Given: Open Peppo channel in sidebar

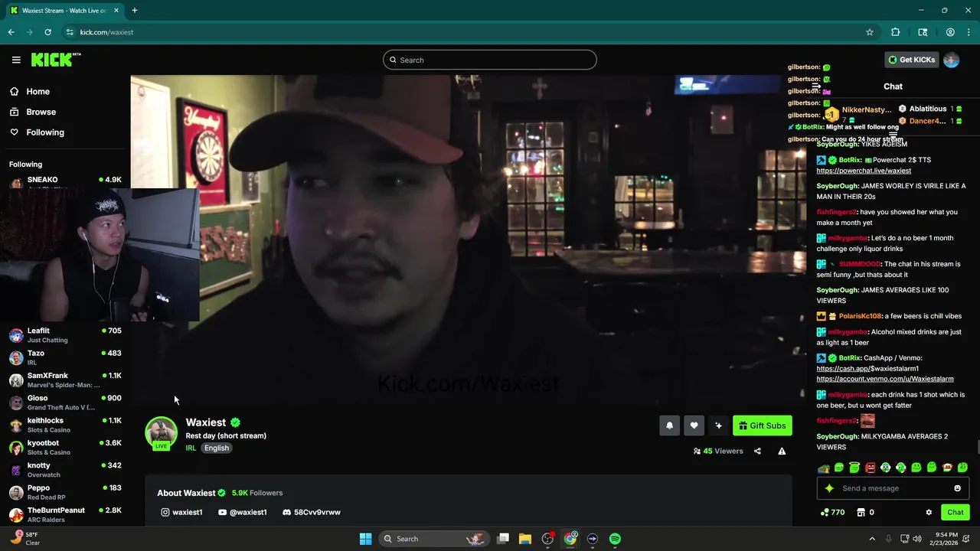Looking at the screenshot, I should click(x=65, y=492).
